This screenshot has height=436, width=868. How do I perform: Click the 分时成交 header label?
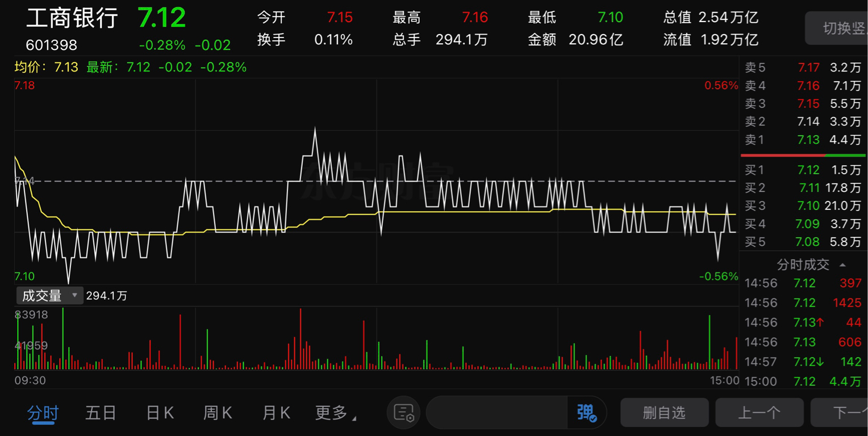pyautogui.click(x=803, y=265)
